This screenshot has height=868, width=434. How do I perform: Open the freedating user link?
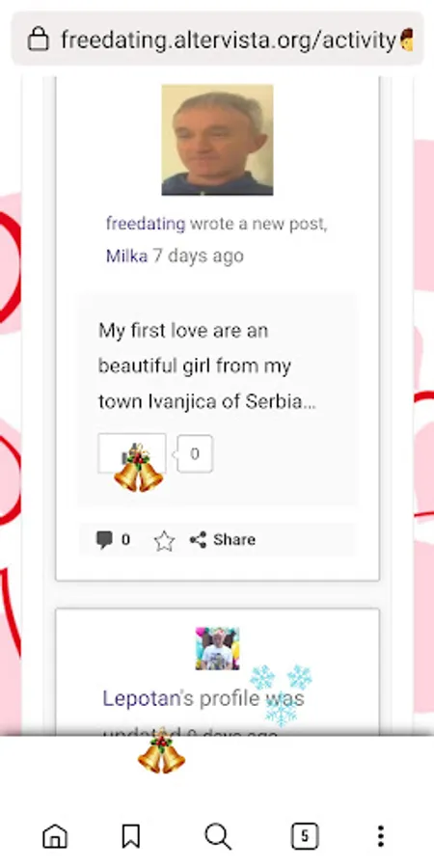click(146, 224)
